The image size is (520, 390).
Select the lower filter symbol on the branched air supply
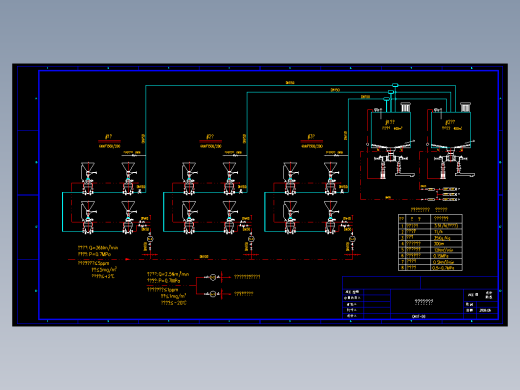pos(213,294)
